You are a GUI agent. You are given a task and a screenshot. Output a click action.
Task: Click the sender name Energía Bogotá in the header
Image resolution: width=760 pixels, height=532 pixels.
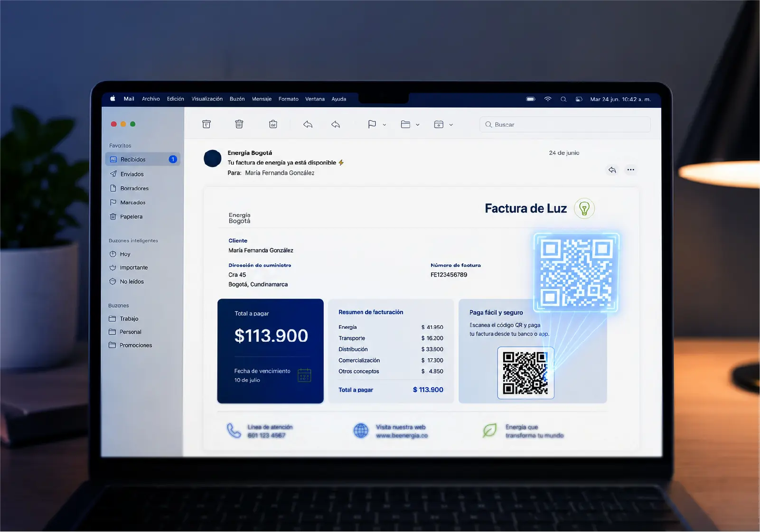(x=250, y=153)
